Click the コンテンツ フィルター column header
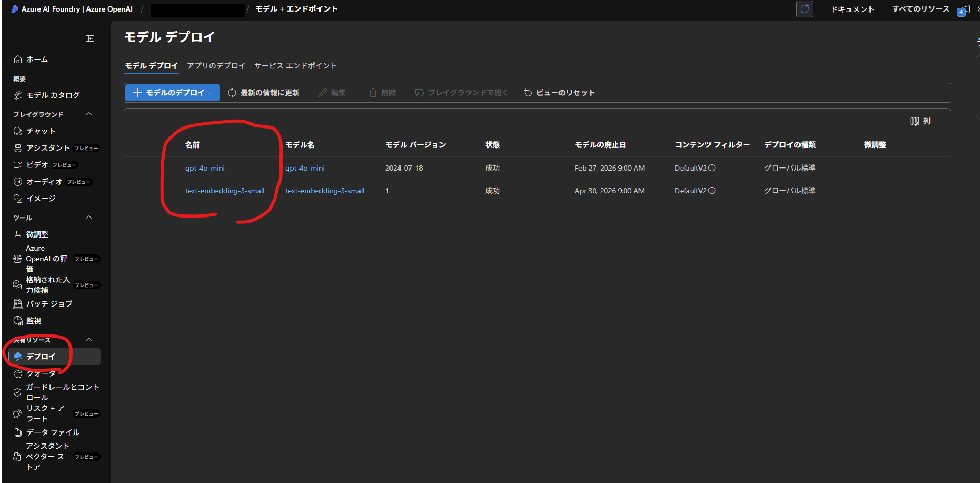The height and width of the screenshot is (483, 980). click(713, 145)
